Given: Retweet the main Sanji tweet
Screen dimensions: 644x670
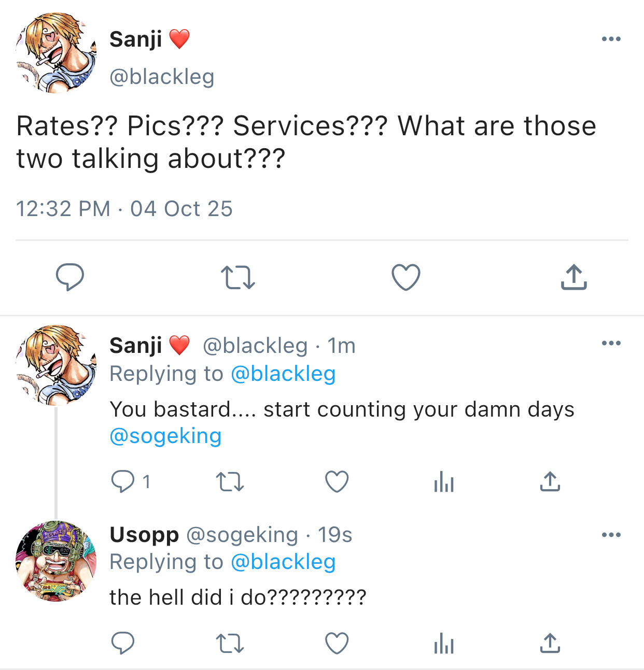Looking at the screenshot, I should coord(237,277).
